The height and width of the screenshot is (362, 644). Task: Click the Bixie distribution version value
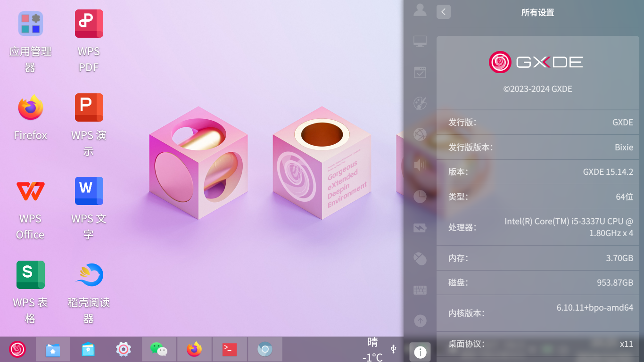(624, 147)
